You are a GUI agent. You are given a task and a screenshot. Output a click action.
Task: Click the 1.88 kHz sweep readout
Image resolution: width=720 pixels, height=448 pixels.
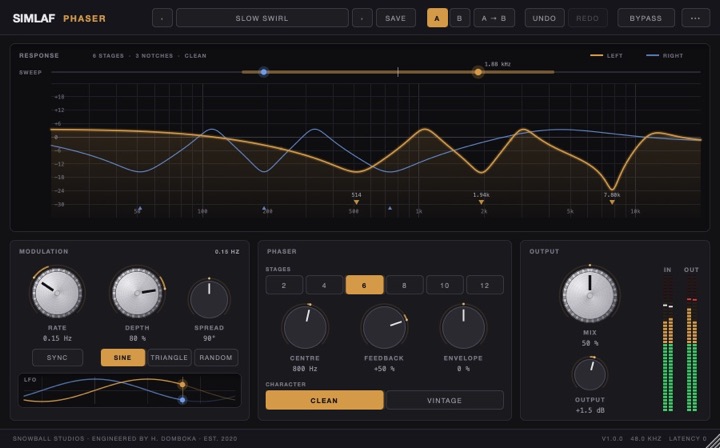[498, 64]
